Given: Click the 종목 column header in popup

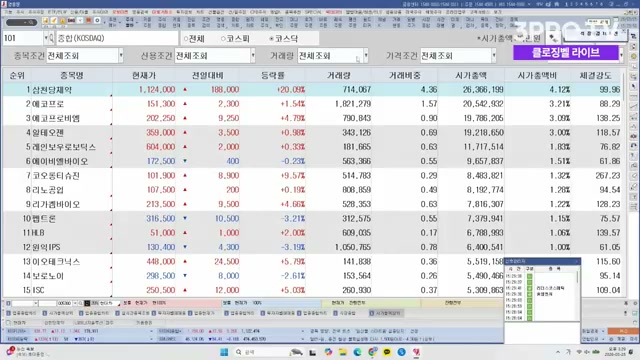Looking at the screenshot, I should tap(554, 269).
